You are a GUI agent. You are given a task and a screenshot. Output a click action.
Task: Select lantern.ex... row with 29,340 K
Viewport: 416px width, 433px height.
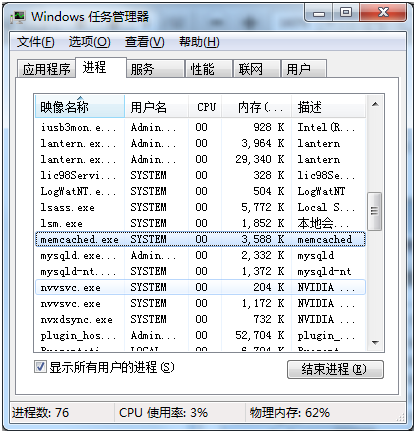[200, 159]
